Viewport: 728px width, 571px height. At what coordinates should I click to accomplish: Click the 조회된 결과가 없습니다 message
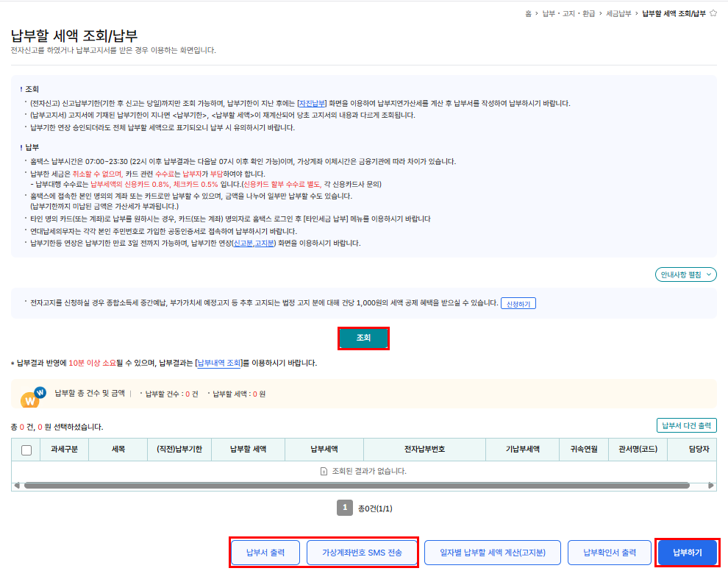point(363,471)
